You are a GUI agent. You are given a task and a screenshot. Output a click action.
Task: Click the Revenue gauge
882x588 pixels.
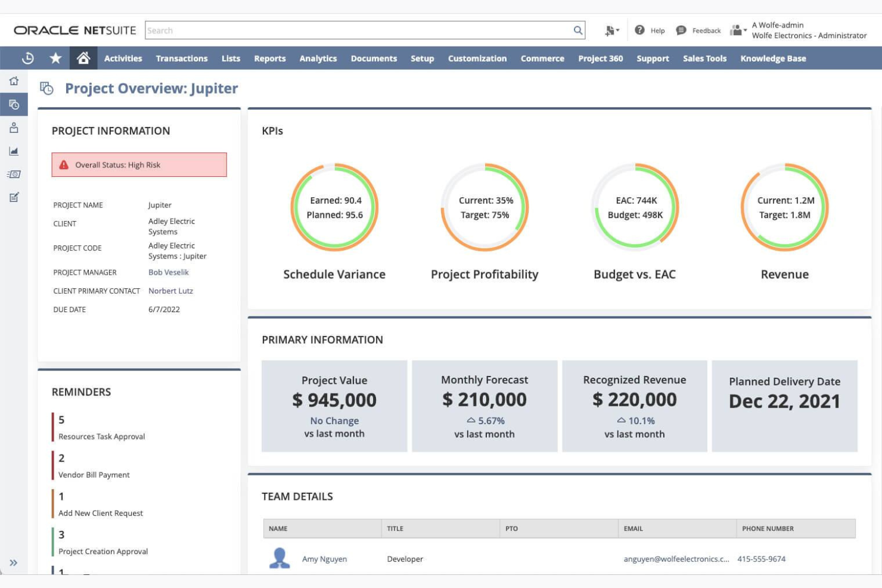point(785,207)
